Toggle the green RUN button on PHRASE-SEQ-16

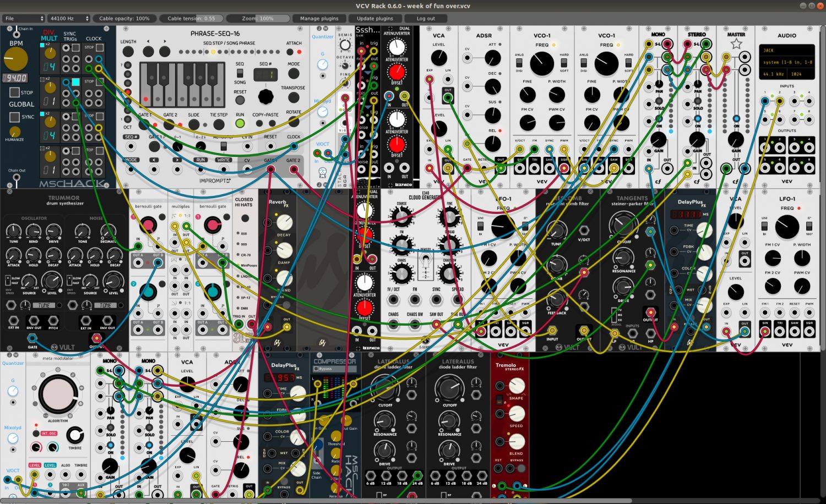(240, 123)
